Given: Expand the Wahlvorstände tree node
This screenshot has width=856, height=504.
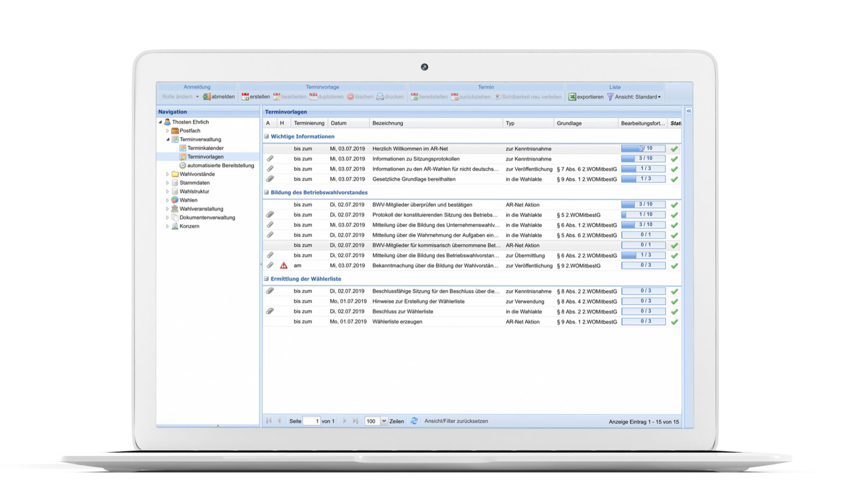Looking at the screenshot, I should [168, 174].
